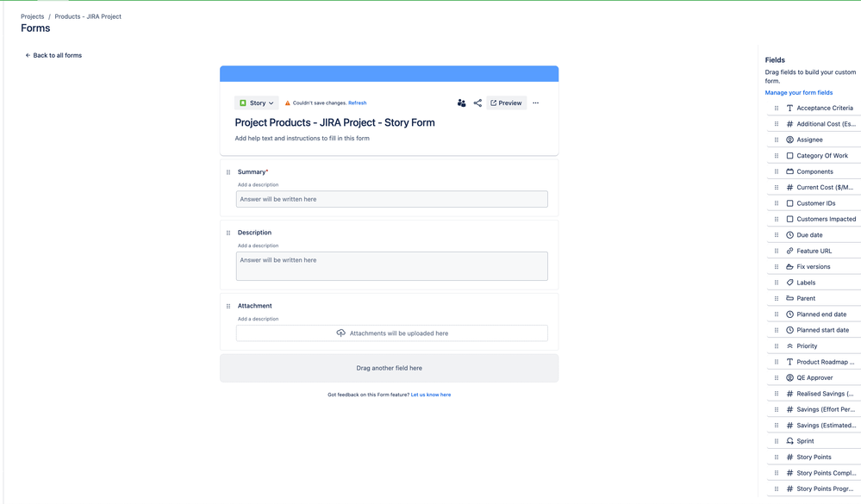The image size is (861, 504).
Task: Click the clock icon of Planned start date
Action: pos(789,330)
